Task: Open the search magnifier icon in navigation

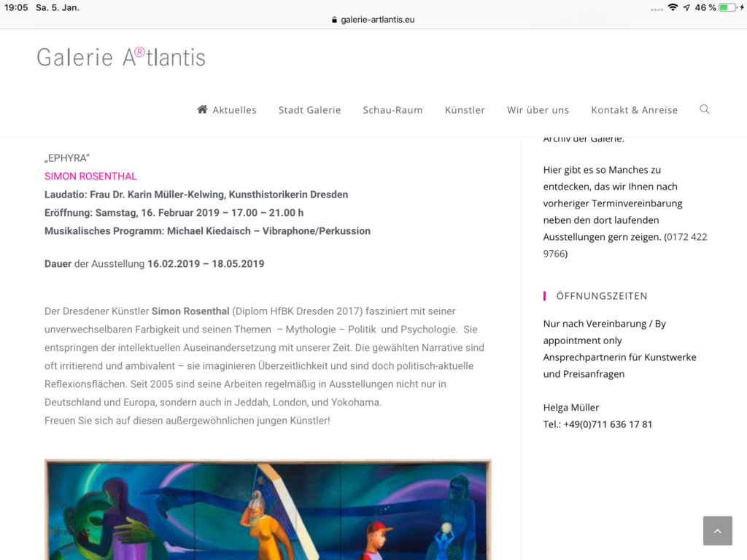Action: 705,109
